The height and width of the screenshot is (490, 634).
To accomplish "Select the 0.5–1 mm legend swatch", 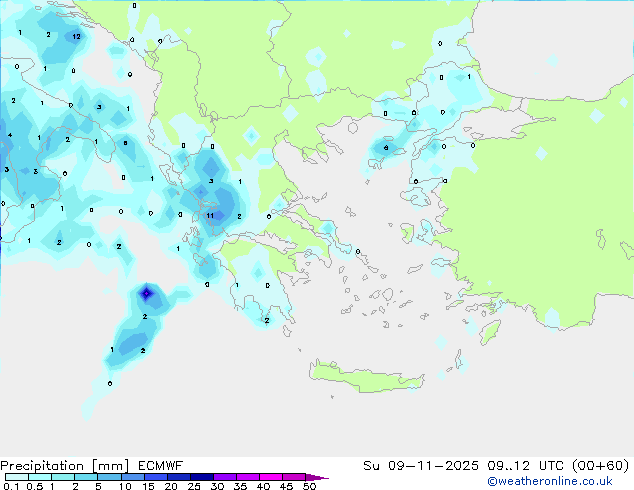I will (40, 477).
